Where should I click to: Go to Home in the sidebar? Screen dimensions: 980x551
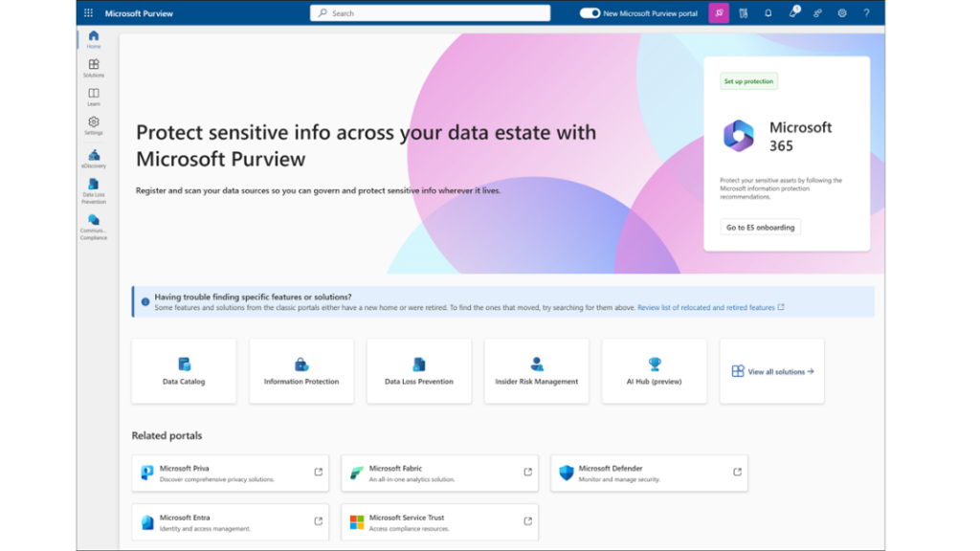93,38
